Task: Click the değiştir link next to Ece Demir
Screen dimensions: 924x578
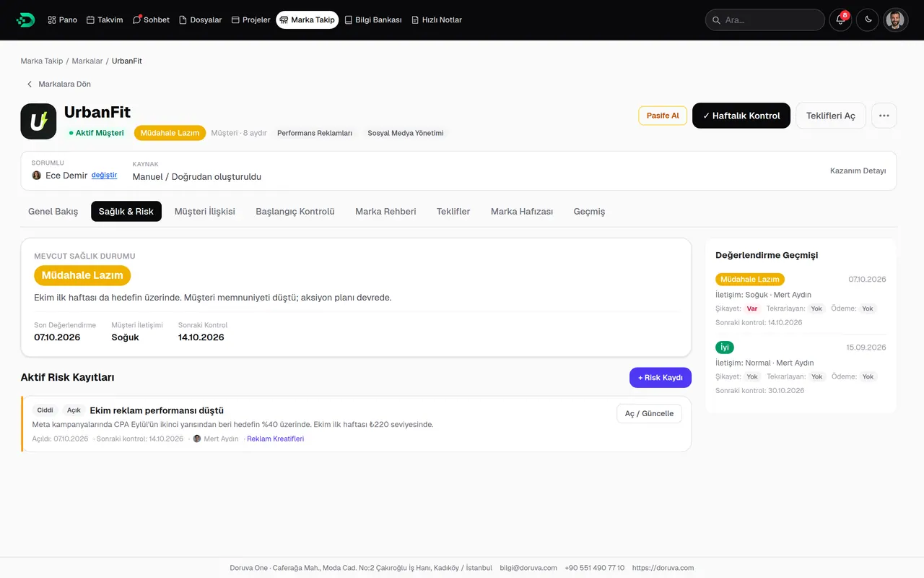Action: click(104, 176)
